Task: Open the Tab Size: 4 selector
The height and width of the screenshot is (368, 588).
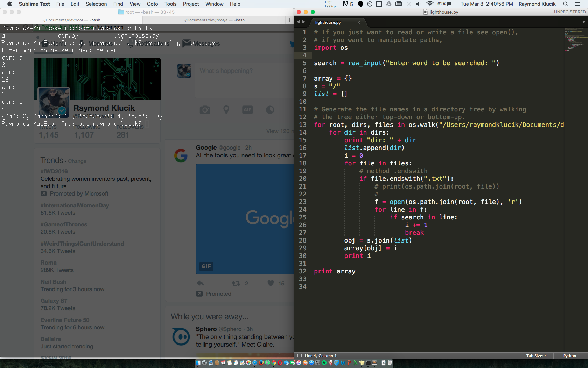Action: 537,356
